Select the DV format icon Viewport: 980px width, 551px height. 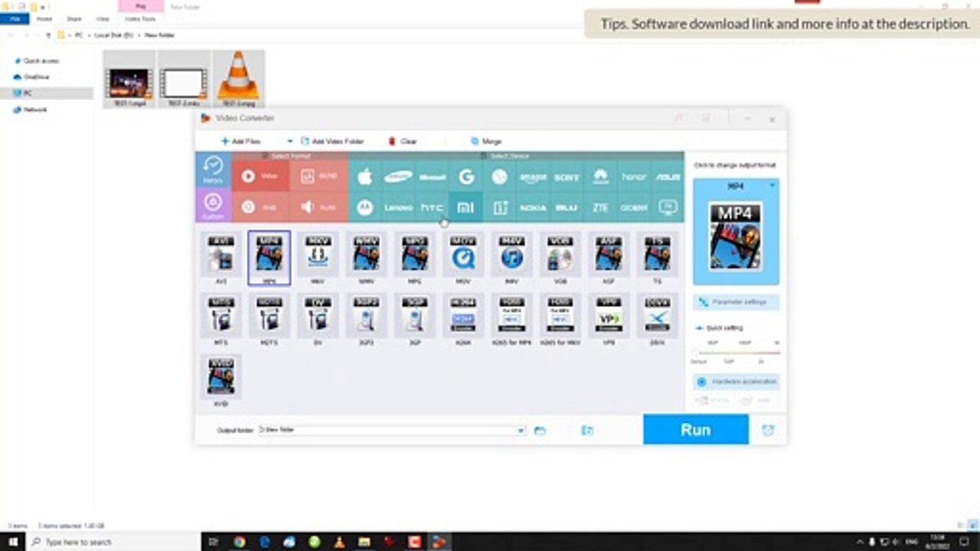click(x=318, y=315)
